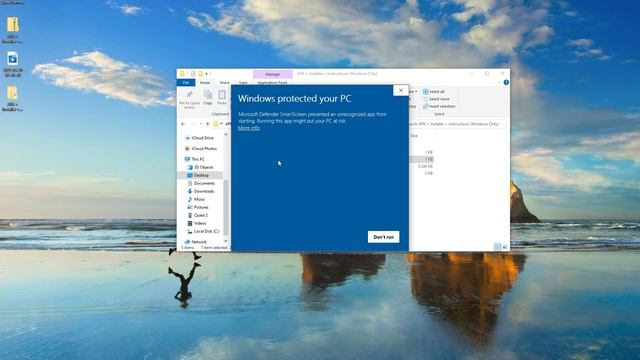Image resolution: width=640 pixels, height=360 pixels.
Task: Click navigation pane scrollbar down arrow
Action: (226, 241)
